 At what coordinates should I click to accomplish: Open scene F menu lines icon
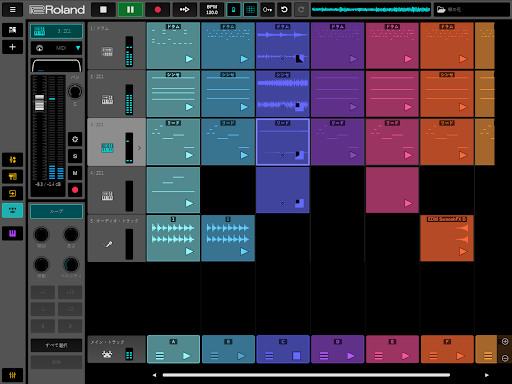433,356
